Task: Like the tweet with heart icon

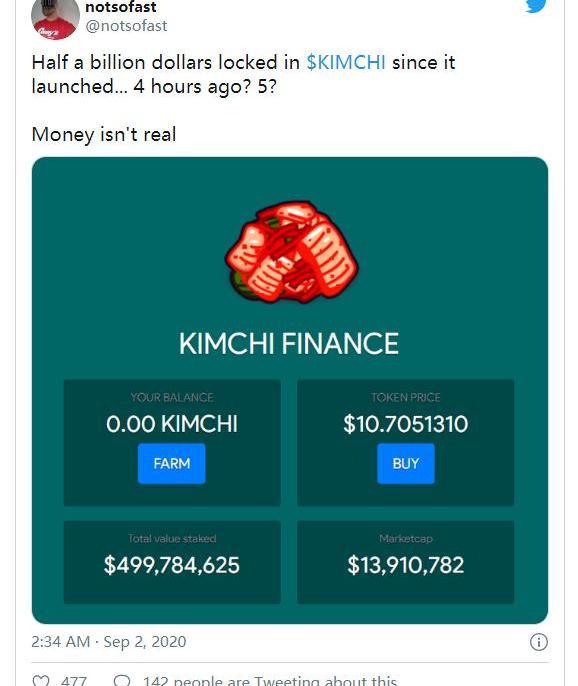Action: 42,681
